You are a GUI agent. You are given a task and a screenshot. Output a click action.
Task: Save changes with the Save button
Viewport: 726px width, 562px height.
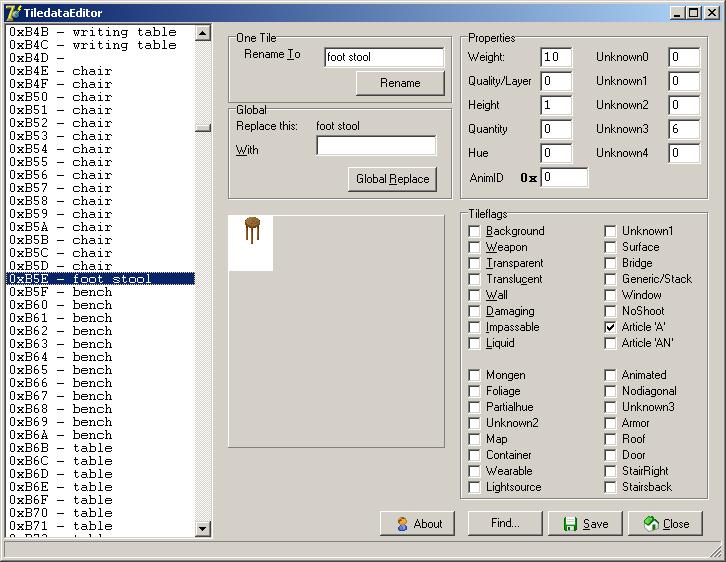pos(584,523)
